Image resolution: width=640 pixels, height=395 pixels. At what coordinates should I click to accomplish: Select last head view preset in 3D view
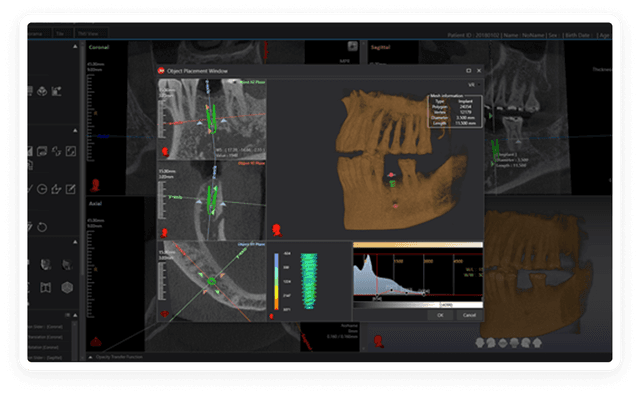point(537,343)
